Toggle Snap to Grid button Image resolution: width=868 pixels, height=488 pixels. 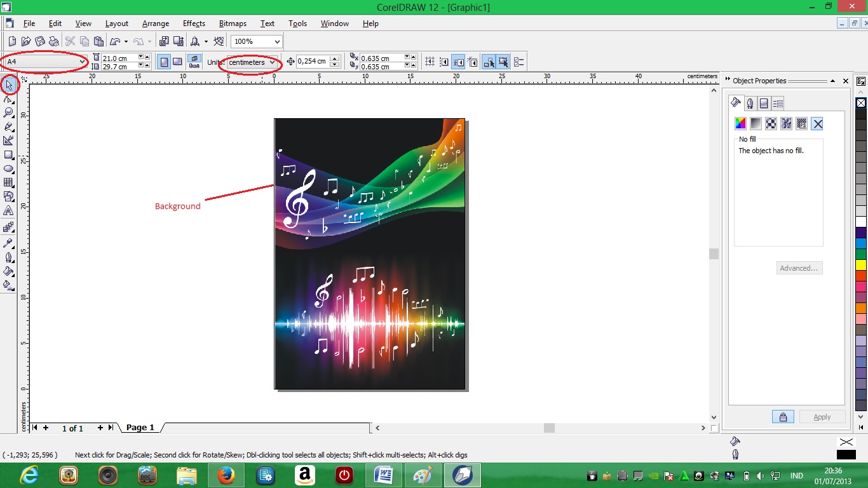430,62
